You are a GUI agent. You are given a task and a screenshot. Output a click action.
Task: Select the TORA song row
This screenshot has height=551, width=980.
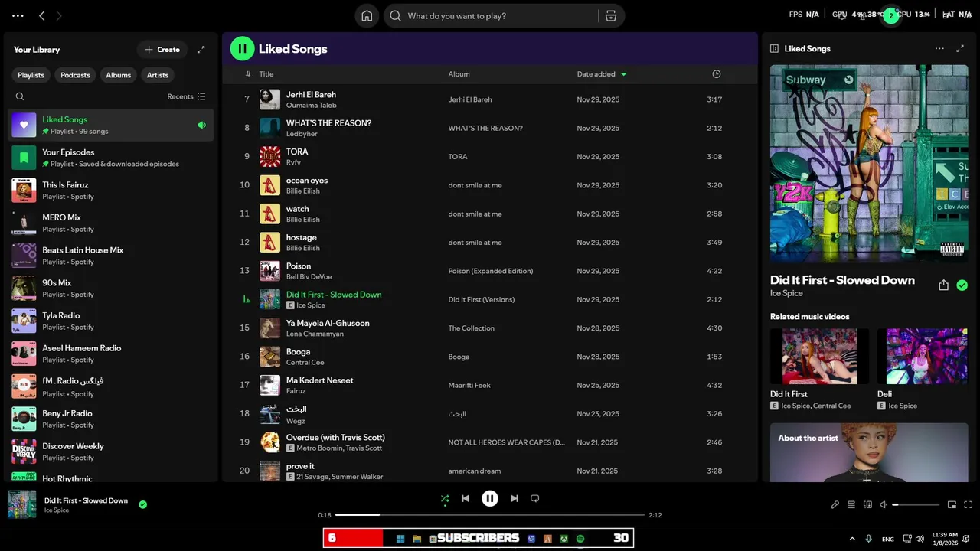point(489,157)
